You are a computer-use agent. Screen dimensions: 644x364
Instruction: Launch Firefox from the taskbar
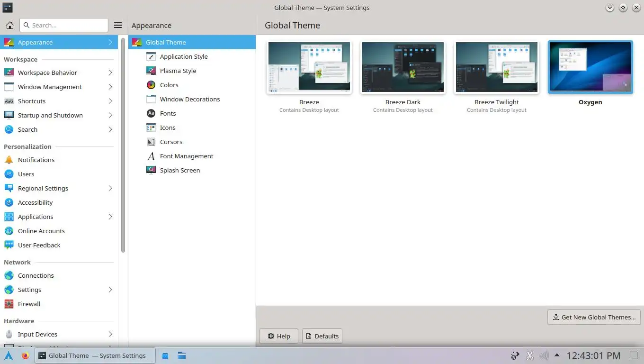pyautogui.click(x=25, y=355)
